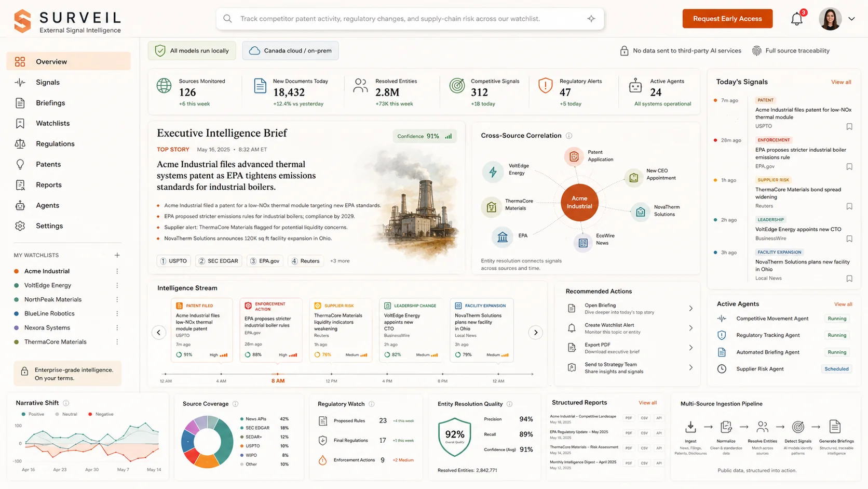
Task: Click the search magnifier icon
Action: click(x=227, y=19)
